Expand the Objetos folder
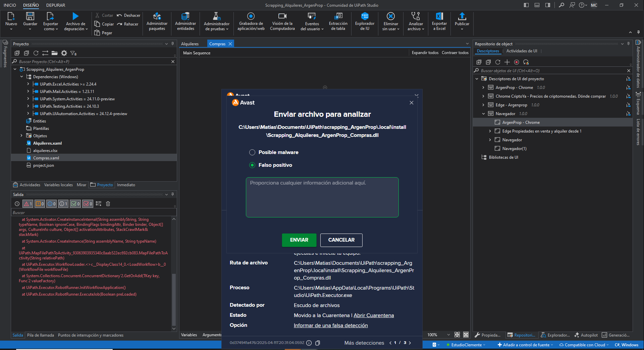644x350 pixels. pyautogui.click(x=21, y=136)
